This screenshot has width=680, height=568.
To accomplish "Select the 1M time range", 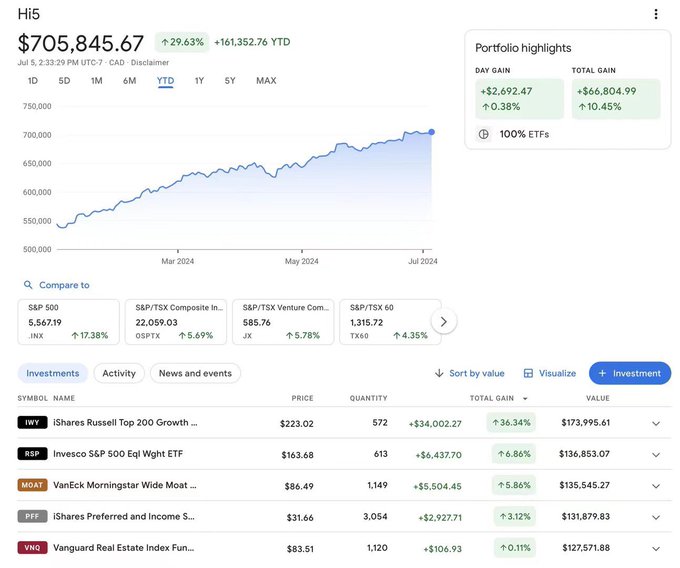I will (x=96, y=81).
